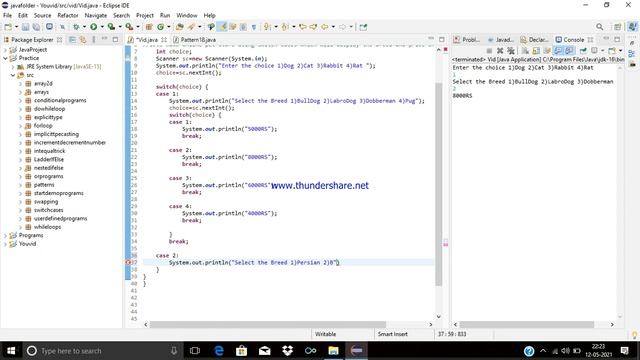
Task: Minimize the Package Explorer view
Action: click(x=104, y=39)
